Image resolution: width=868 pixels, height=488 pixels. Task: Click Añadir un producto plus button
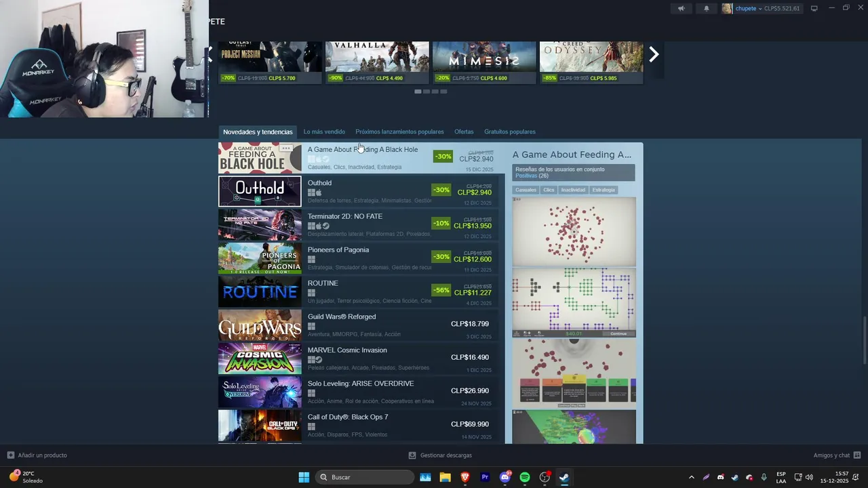[x=10, y=455]
